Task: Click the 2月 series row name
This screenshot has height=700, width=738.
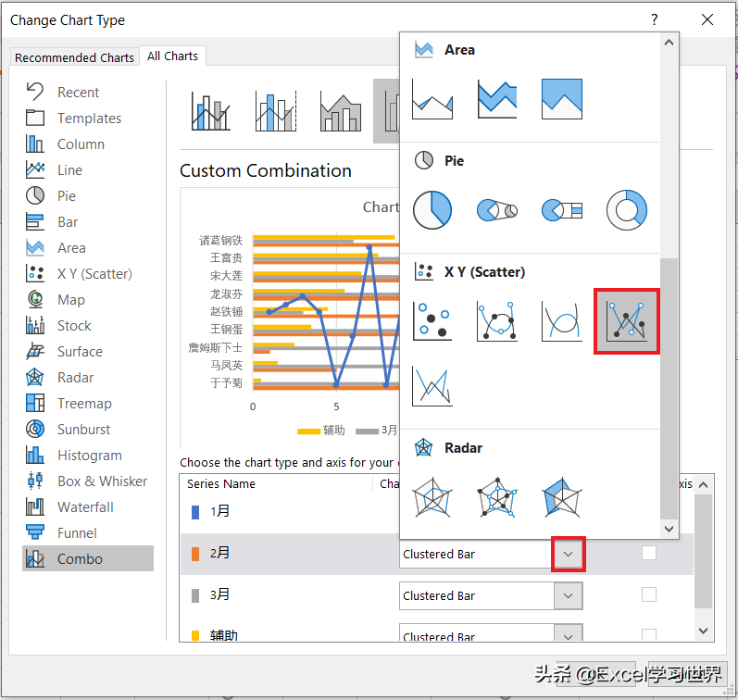Action: click(219, 553)
